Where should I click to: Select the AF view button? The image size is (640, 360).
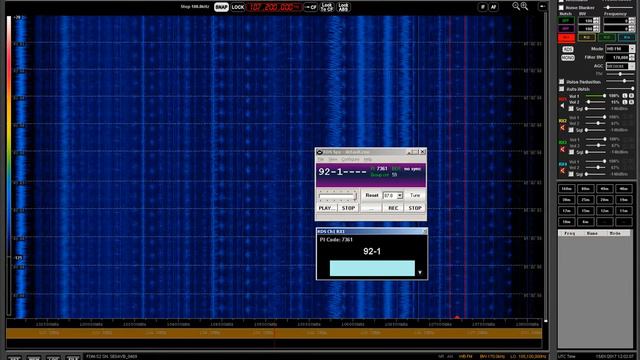point(493,7)
